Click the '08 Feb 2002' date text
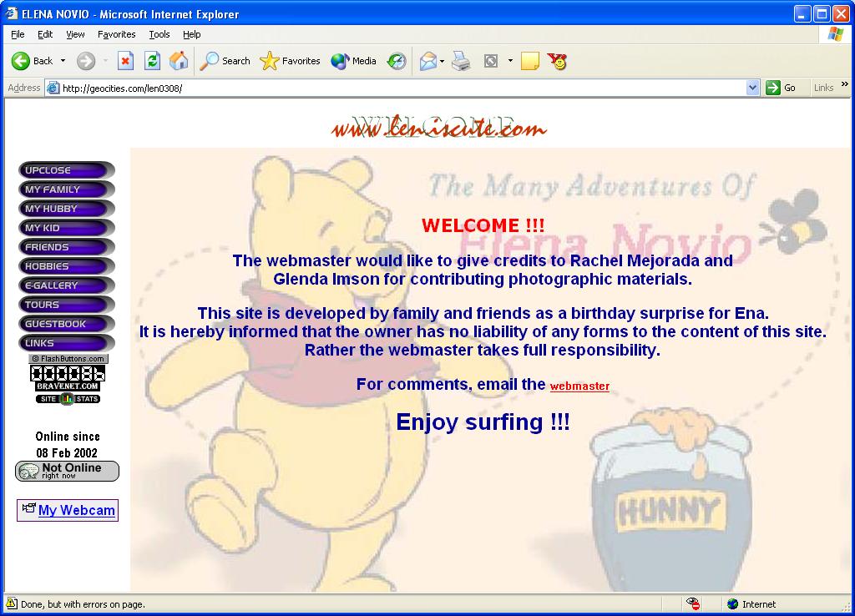The width and height of the screenshot is (855, 616). [x=67, y=453]
